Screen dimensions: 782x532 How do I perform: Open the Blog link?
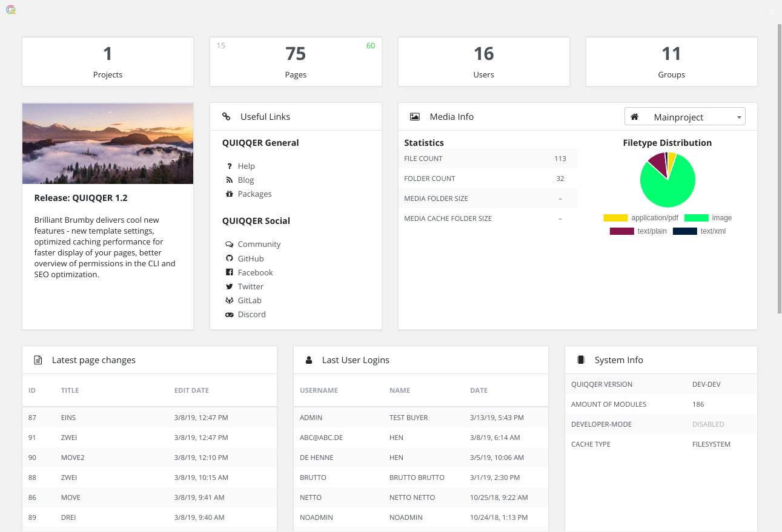tap(246, 180)
